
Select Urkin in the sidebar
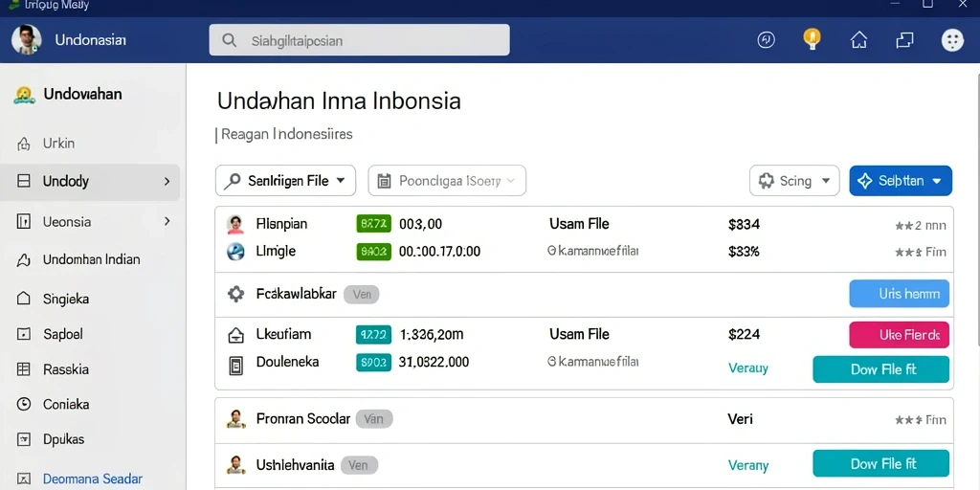(x=58, y=144)
